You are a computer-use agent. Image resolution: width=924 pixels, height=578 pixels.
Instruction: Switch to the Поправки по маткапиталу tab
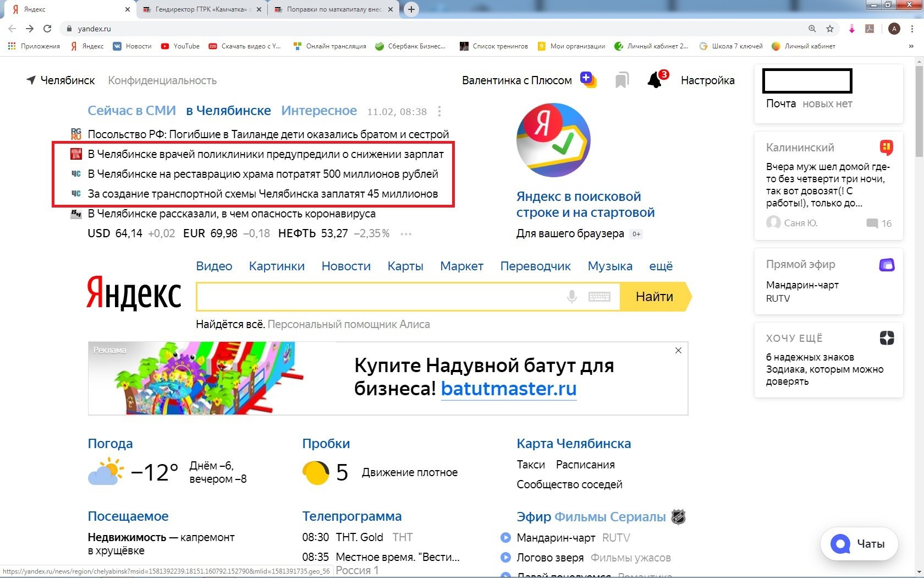334,9
